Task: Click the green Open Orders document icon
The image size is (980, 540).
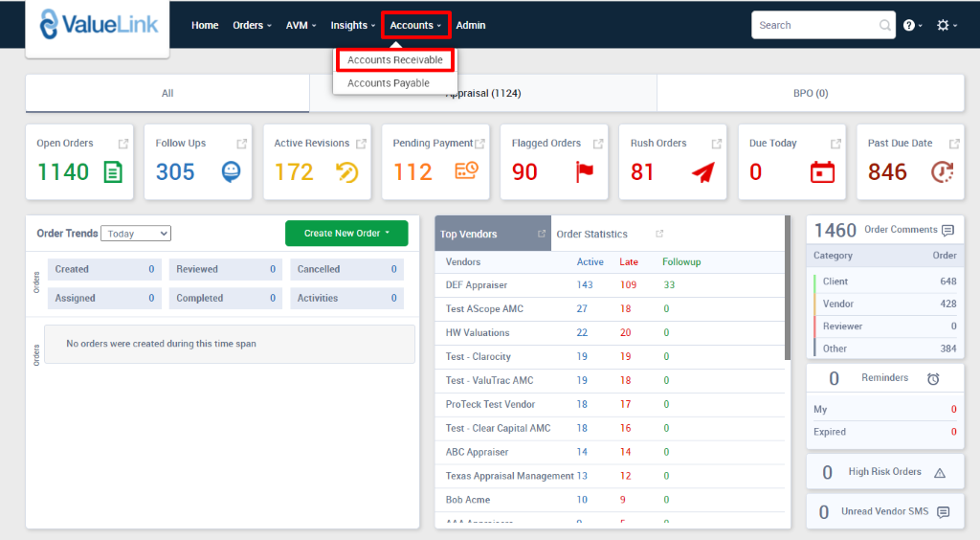Action: point(113,172)
